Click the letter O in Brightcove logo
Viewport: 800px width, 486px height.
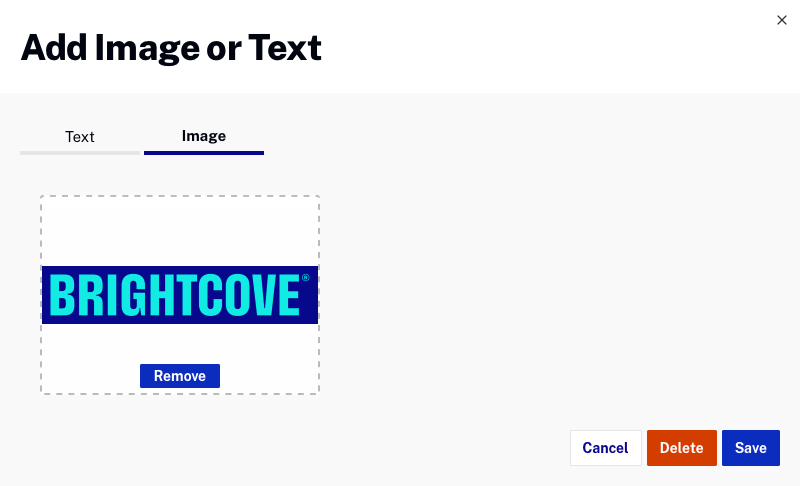[236, 295]
